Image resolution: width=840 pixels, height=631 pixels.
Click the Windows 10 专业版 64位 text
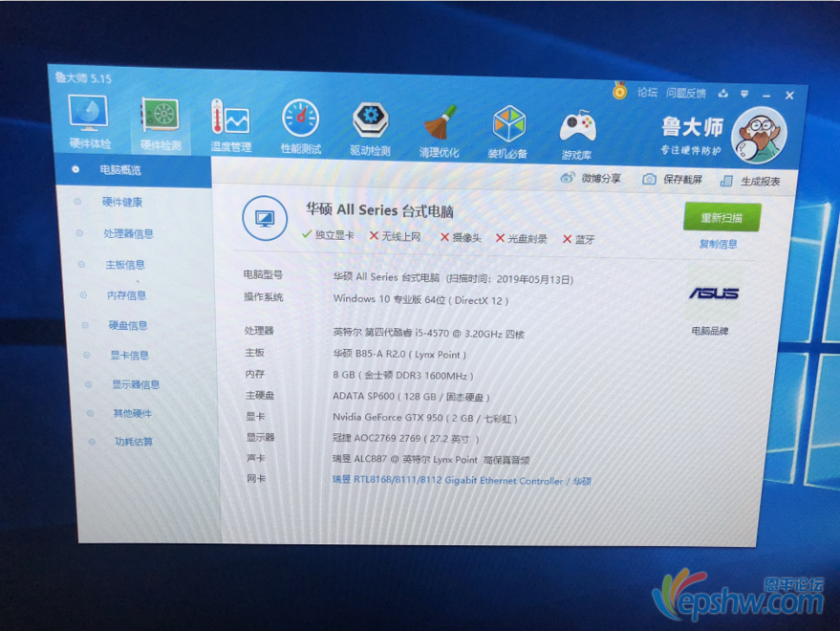[x=420, y=299]
